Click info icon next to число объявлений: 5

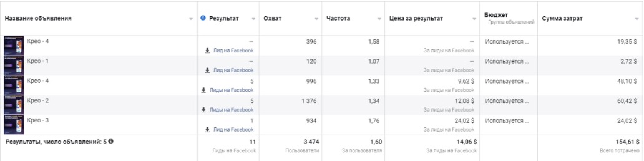pos(111,141)
